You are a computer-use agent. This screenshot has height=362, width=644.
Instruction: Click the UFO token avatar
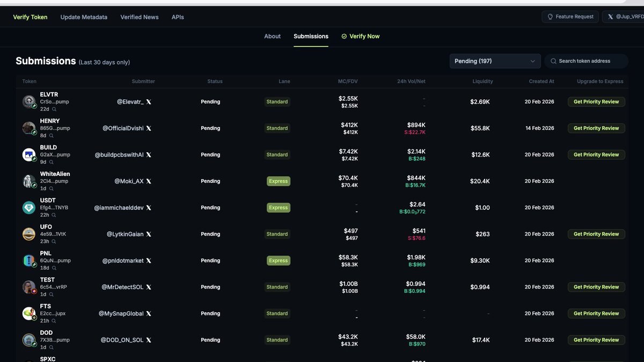28,234
